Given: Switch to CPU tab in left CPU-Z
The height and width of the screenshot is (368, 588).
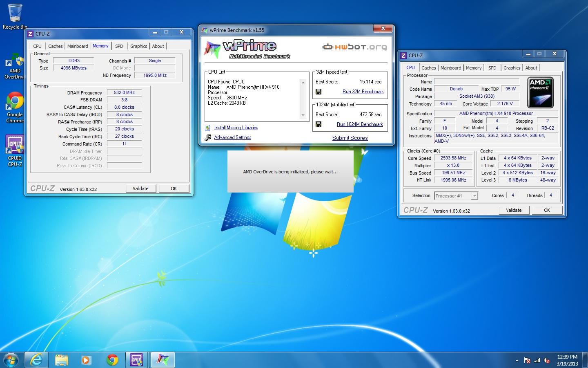Looking at the screenshot, I should (37, 46).
